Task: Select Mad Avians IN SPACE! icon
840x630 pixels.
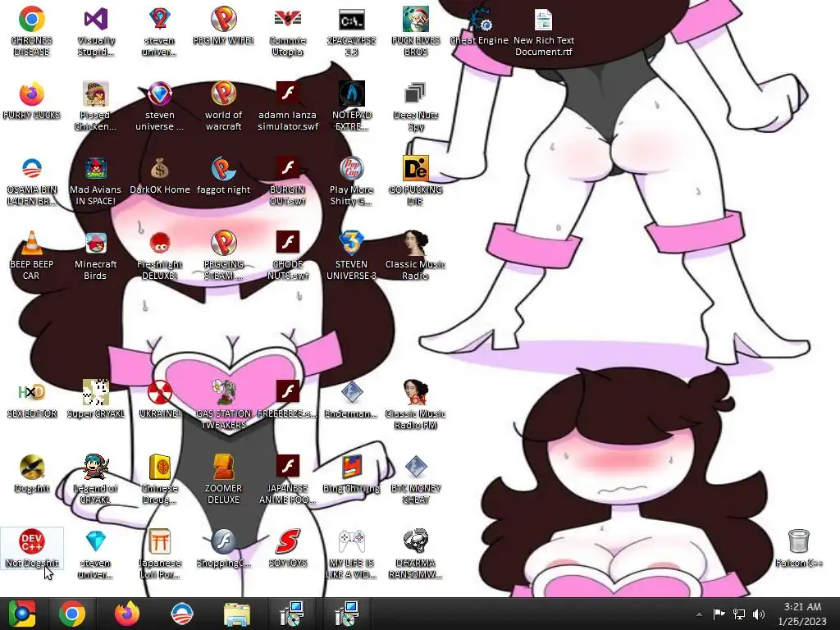Action: coord(95,181)
